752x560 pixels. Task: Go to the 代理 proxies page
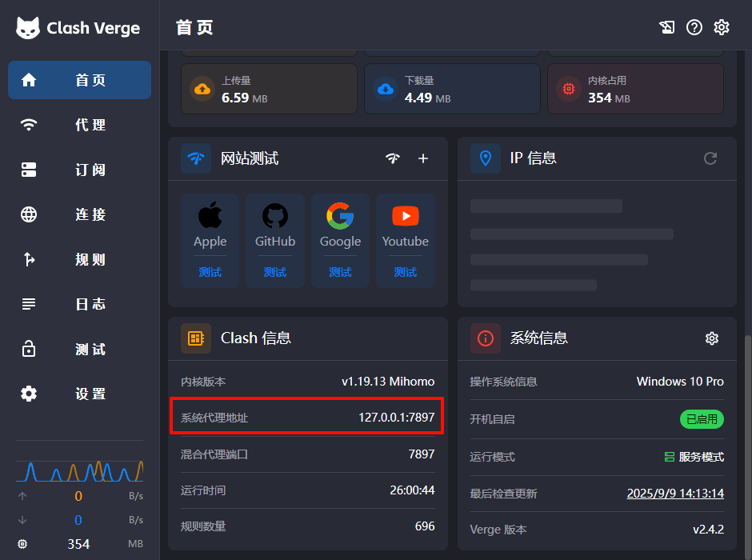[80, 125]
